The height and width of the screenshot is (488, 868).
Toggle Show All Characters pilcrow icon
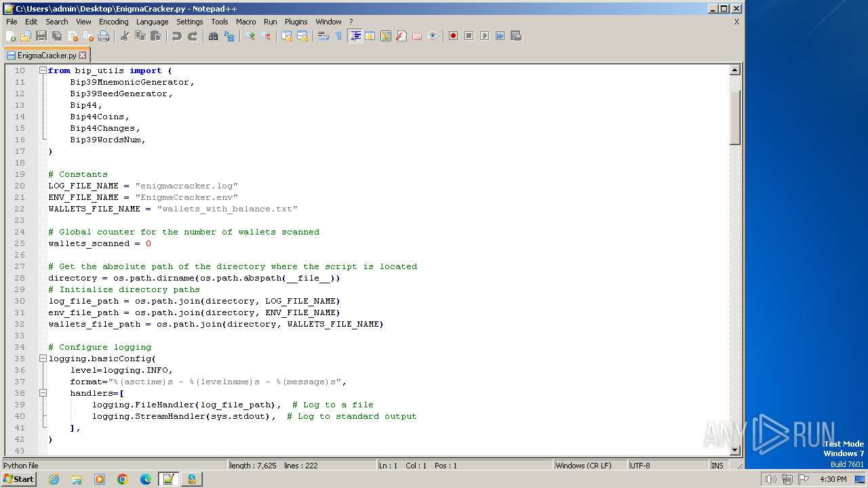(x=339, y=36)
